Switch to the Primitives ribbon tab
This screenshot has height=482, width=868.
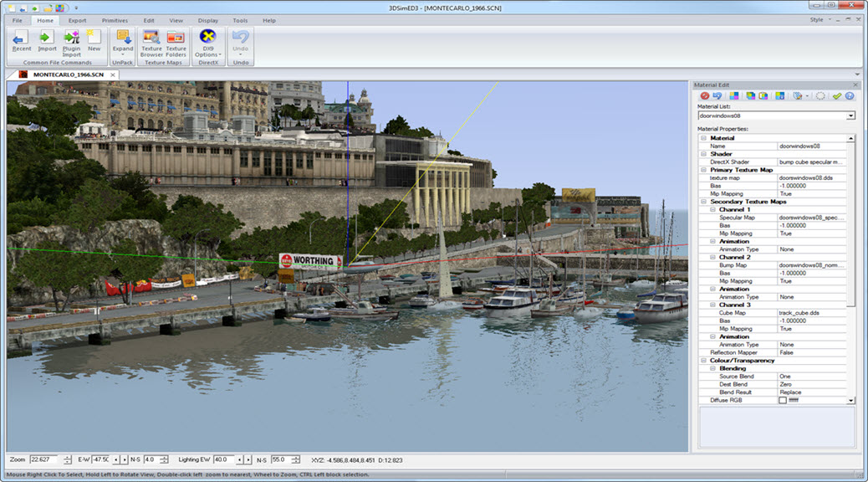115,20
